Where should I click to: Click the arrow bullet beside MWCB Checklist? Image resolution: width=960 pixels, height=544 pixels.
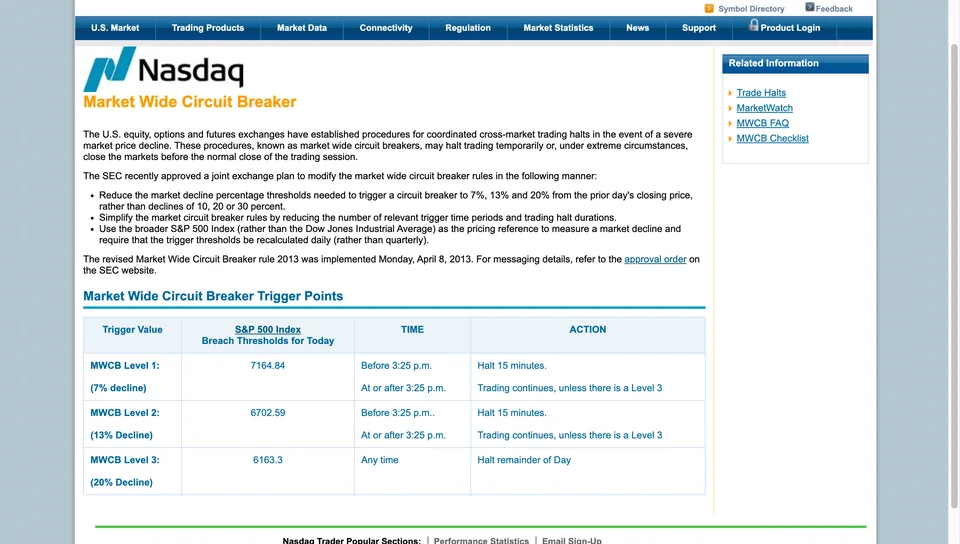coord(730,139)
